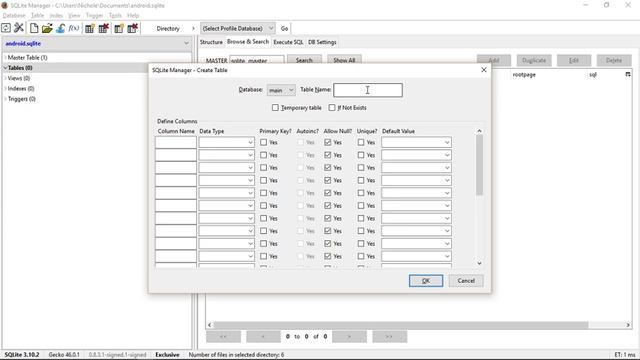
Task: Open the Select Profile Database dropdown
Action: pyautogui.click(x=238, y=29)
